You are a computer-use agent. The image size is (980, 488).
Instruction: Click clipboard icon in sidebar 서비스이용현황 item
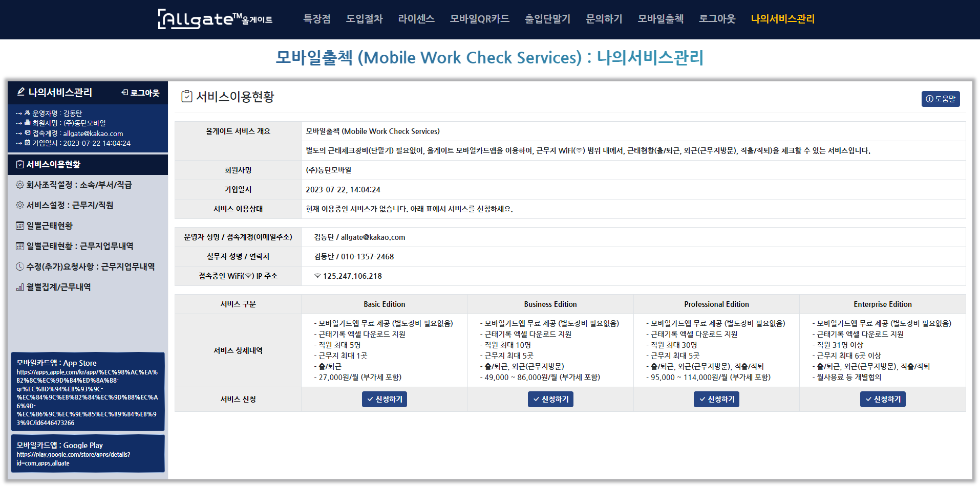20,164
